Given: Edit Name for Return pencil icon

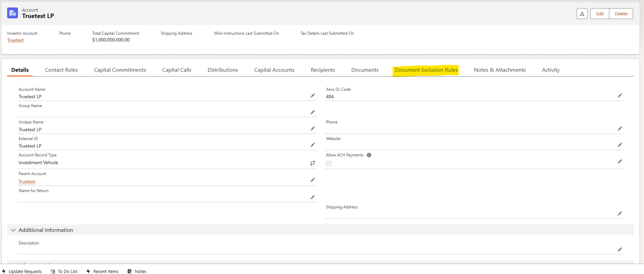Looking at the screenshot, I should pos(313,197).
